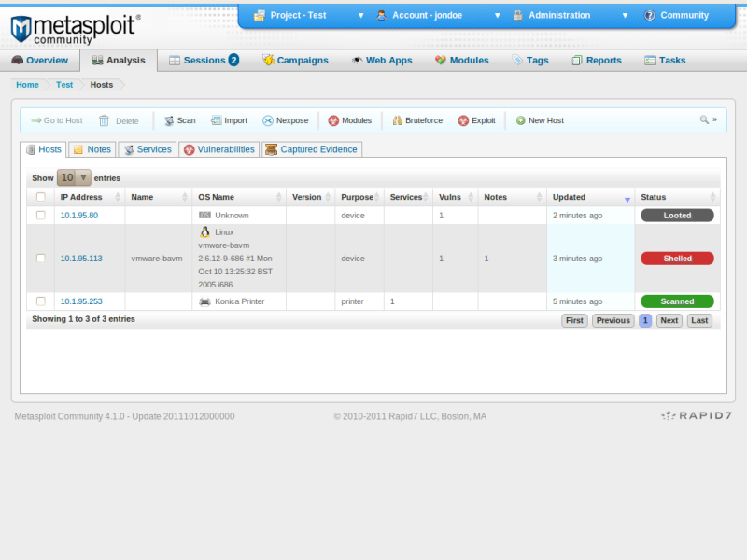Click the green Scanned status badge
The image size is (747, 560).
[x=678, y=301]
